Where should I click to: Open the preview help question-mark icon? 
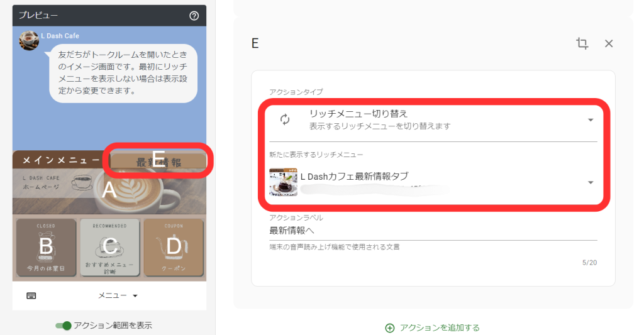[x=194, y=16]
